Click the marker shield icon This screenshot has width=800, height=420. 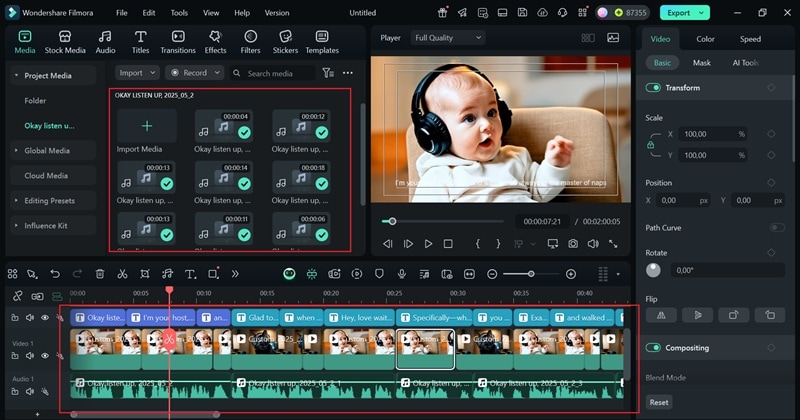(x=379, y=274)
